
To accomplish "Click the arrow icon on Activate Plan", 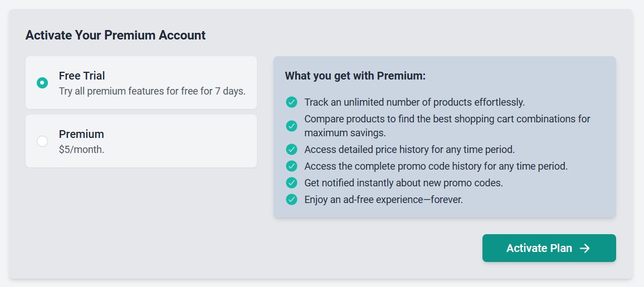I will click(584, 249).
